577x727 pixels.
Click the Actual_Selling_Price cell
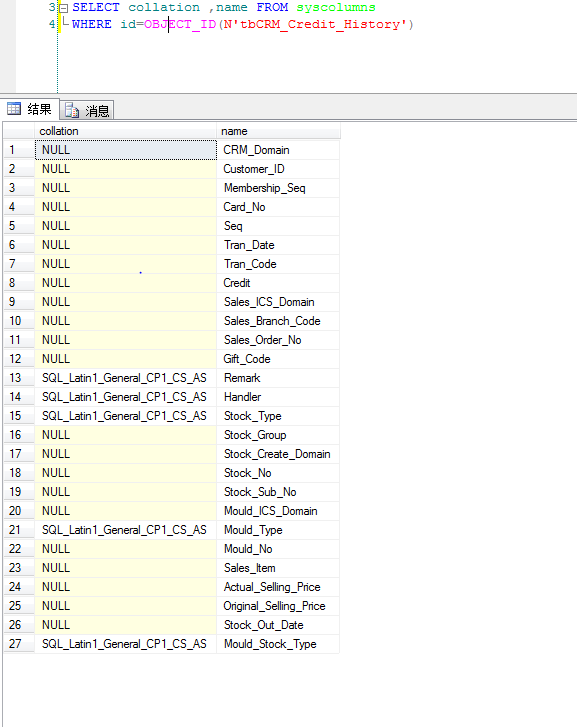(278, 587)
